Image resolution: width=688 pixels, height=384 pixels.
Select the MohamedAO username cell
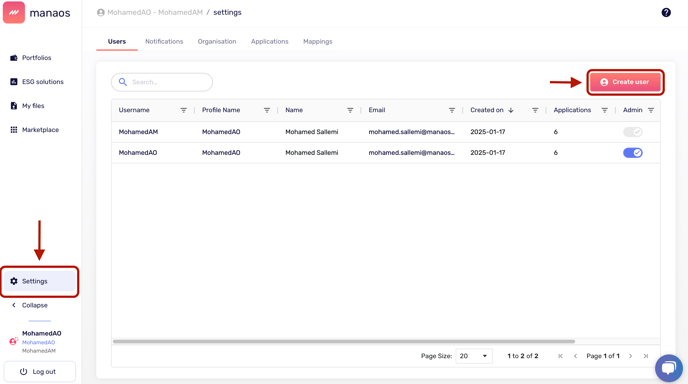[138, 153]
